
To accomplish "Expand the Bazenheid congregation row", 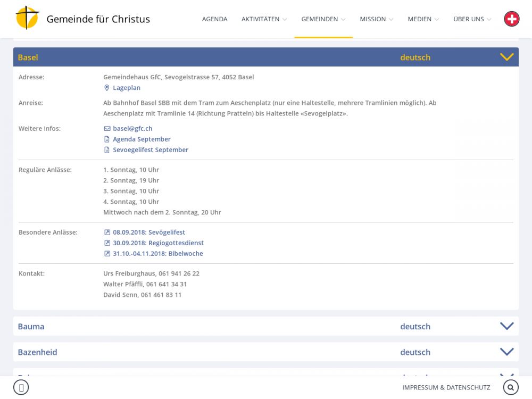I will click(506, 352).
